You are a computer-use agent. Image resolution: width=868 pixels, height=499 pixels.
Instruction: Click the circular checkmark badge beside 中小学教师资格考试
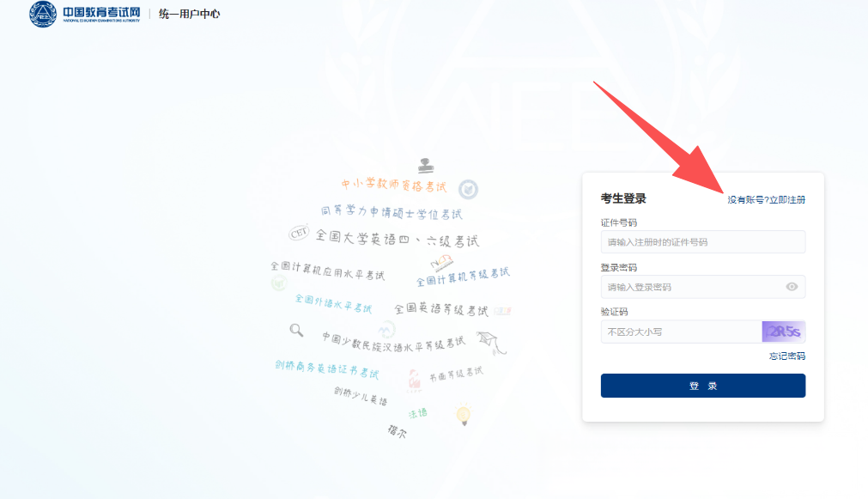[x=467, y=189]
